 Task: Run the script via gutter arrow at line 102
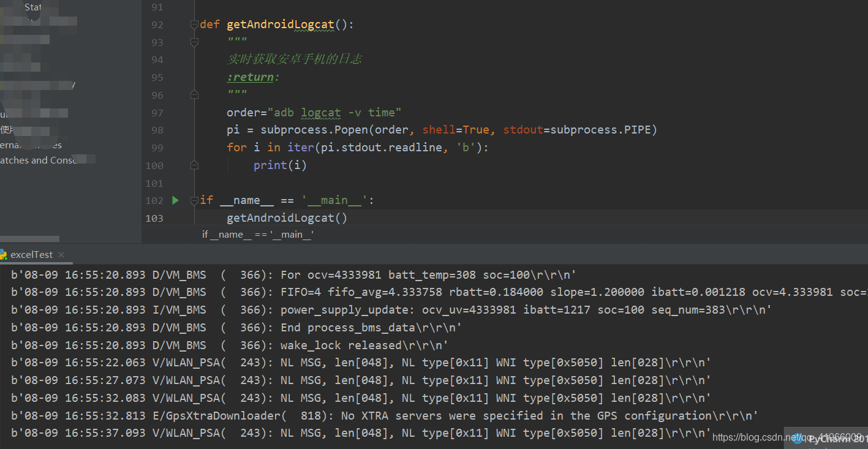(x=175, y=200)
